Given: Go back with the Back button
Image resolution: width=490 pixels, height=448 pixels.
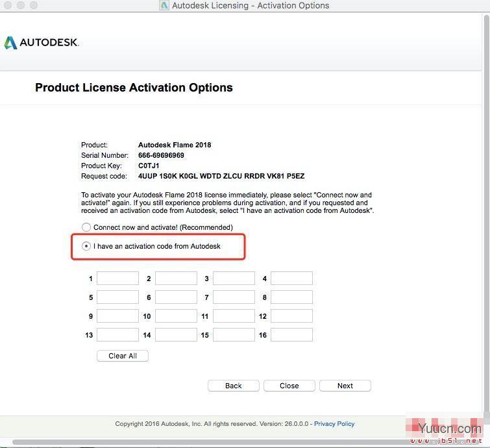Looking at the screenshot, I should coord(234,386).
